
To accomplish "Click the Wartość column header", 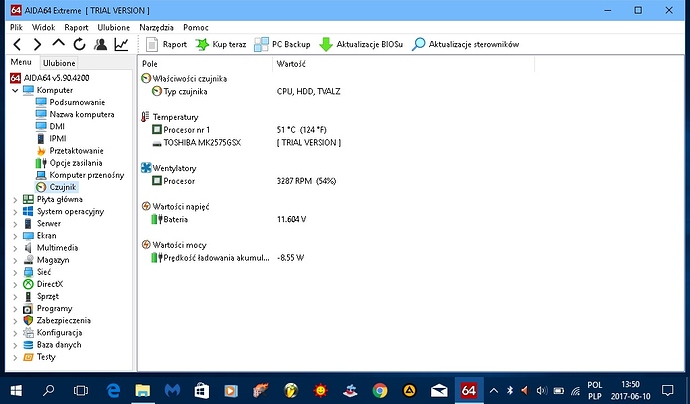I will click(x=404, y=64).
